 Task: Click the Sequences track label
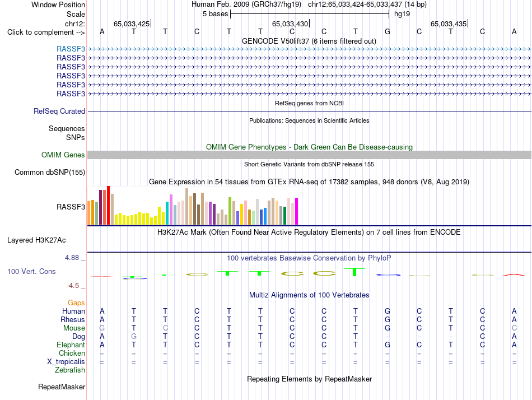point(67,128)
